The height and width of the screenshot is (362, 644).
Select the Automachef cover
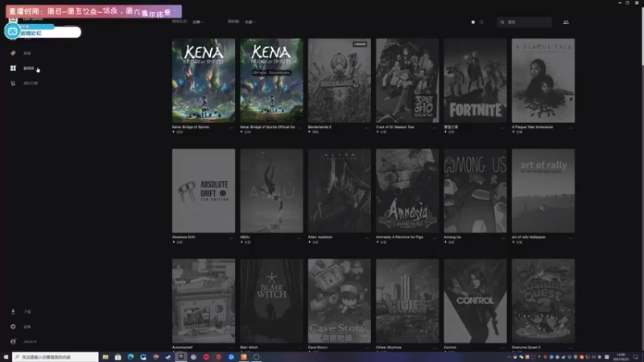pyautogui.click(x=204, y=301)
